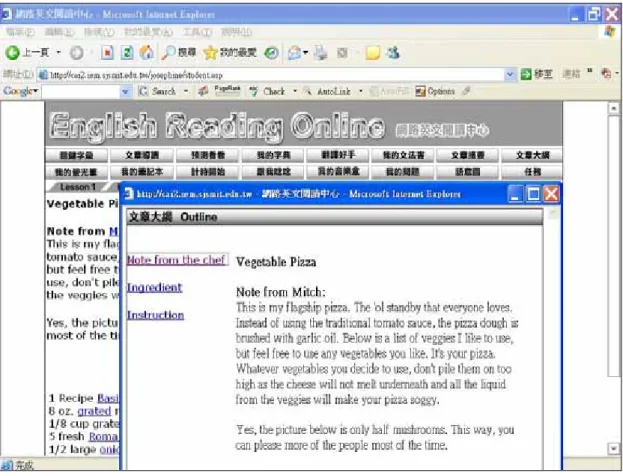This screenshot has width=623, height=476.
Task: Click the Google toolbar Search button
Action: 157,91
